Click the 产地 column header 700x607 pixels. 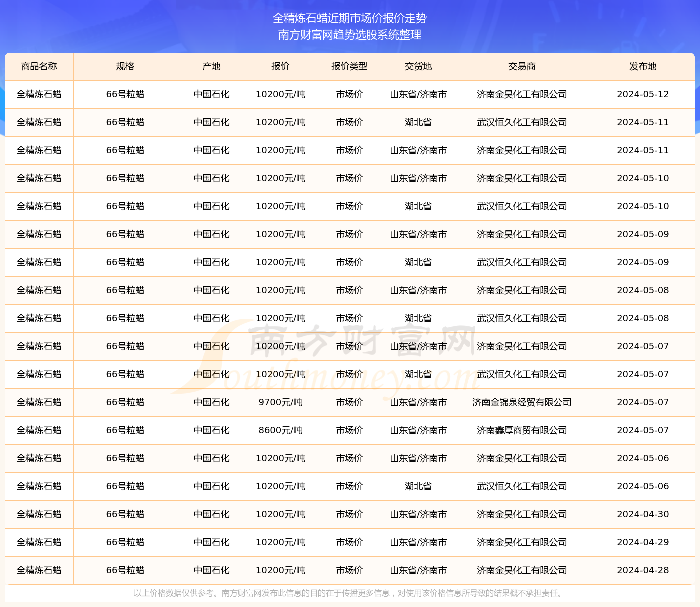(212, 66)
